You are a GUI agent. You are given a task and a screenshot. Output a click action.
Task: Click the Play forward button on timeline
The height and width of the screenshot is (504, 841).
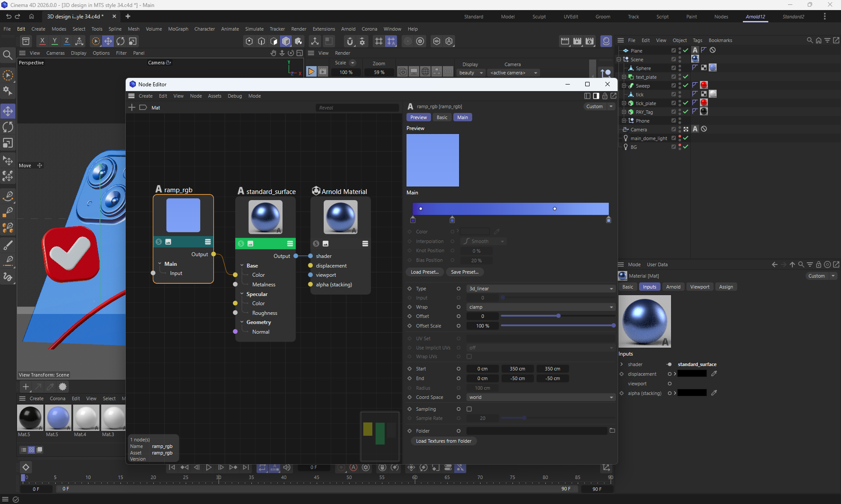(208, 467)
